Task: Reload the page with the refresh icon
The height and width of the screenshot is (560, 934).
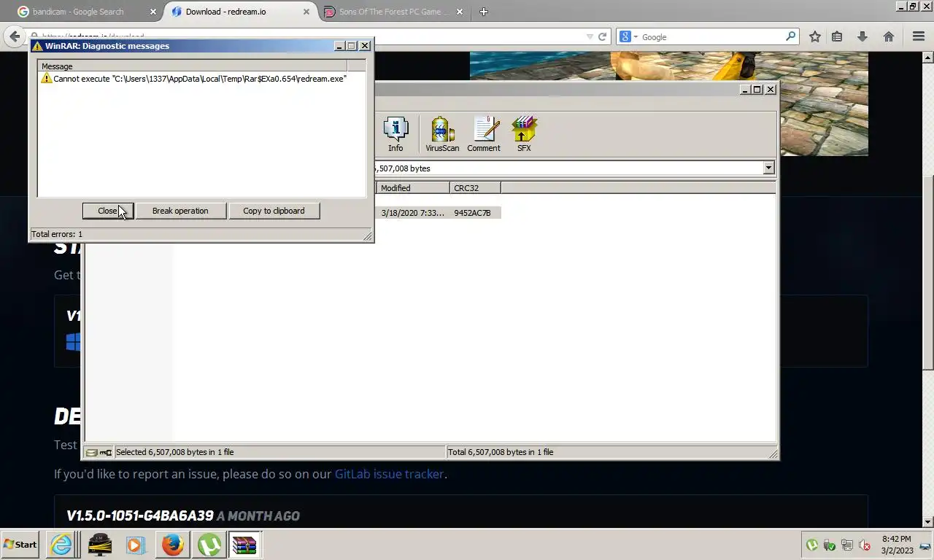Action: coord(603,36)
